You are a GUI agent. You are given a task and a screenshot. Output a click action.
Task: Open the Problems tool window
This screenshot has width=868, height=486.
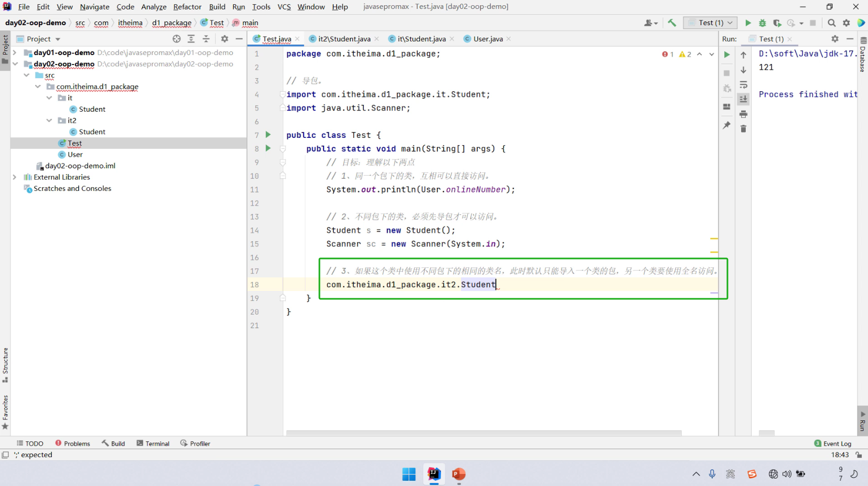tap(73, 444)
